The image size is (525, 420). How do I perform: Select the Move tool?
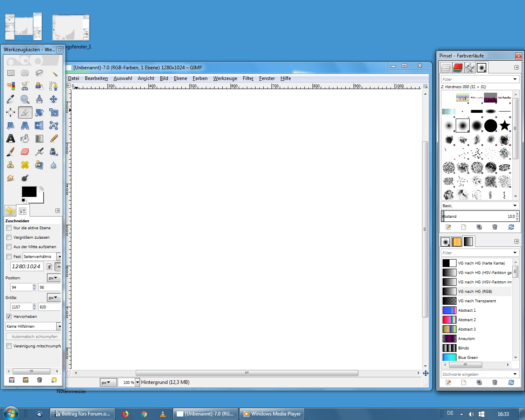click(54, 99)
